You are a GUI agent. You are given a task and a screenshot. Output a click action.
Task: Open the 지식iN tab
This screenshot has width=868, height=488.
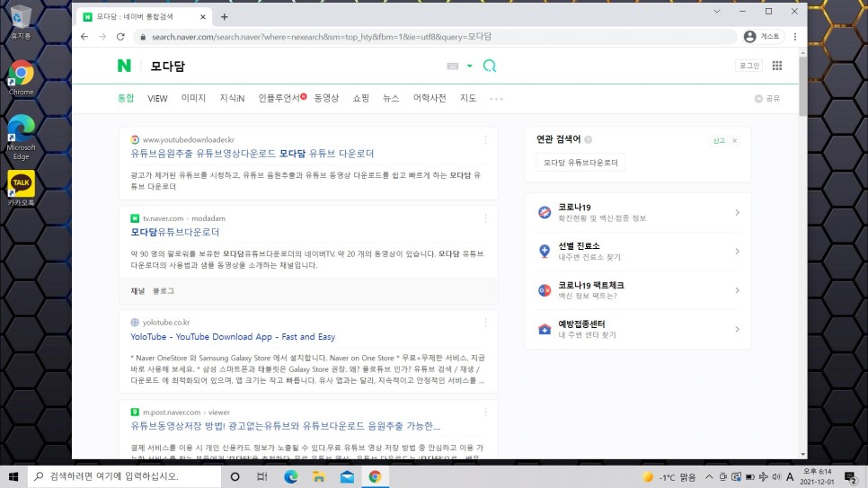coord(232,98)
